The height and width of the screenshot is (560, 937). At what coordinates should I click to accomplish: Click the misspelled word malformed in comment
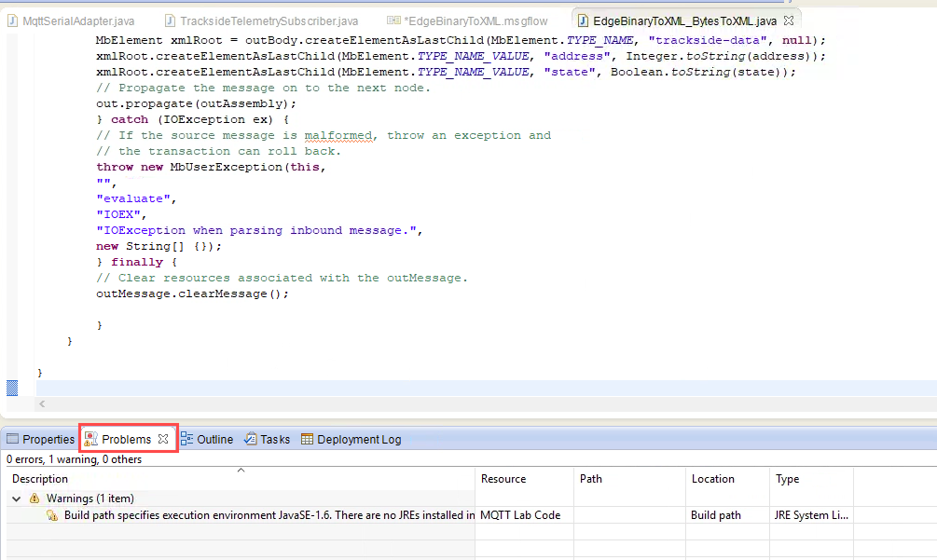tap(338, 135)
